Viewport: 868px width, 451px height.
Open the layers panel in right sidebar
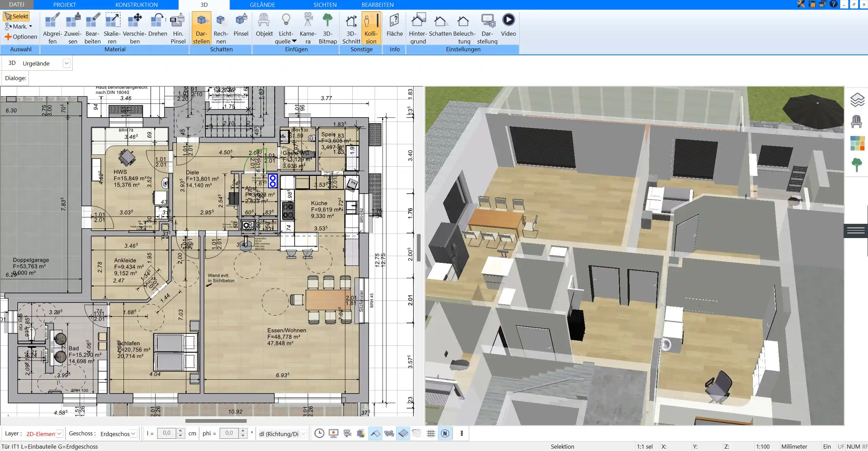pos(857,100)
